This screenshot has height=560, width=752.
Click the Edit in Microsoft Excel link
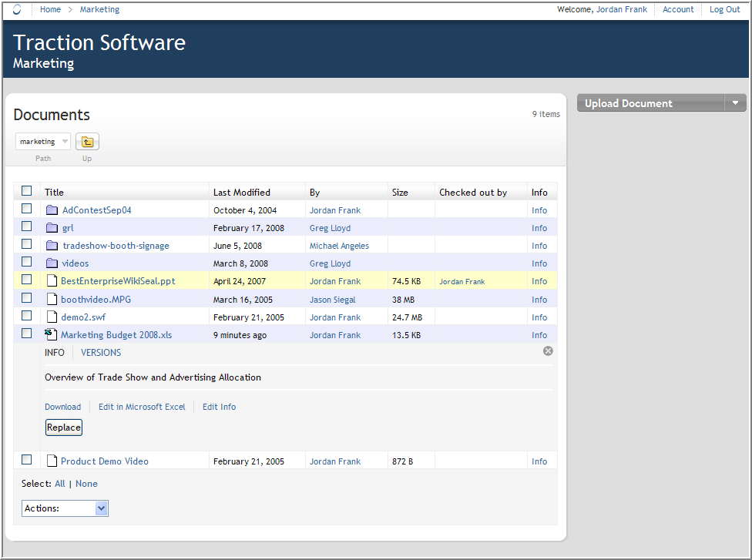click(x=142, y=407)
